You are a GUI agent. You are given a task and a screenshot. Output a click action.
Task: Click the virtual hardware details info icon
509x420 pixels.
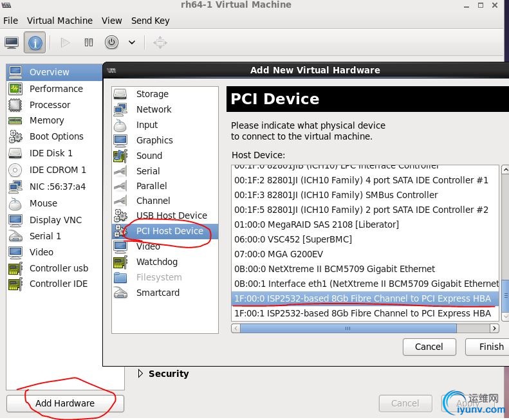(x=35, y=42)
